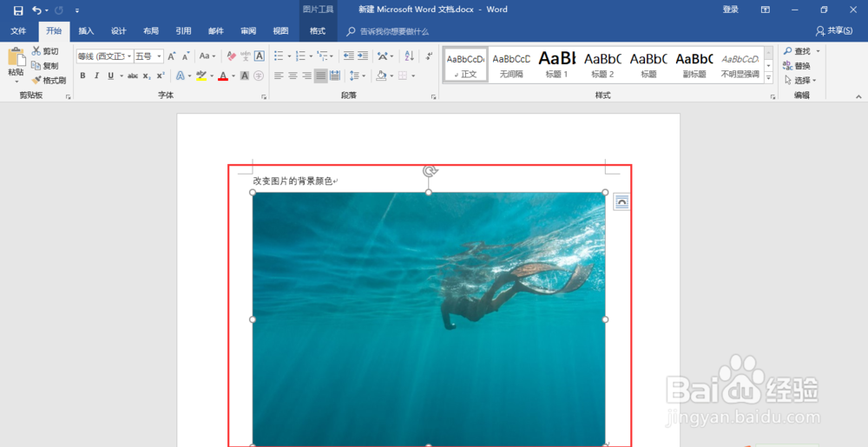Toggle Center paragraph alignment

tap(293, 76)
